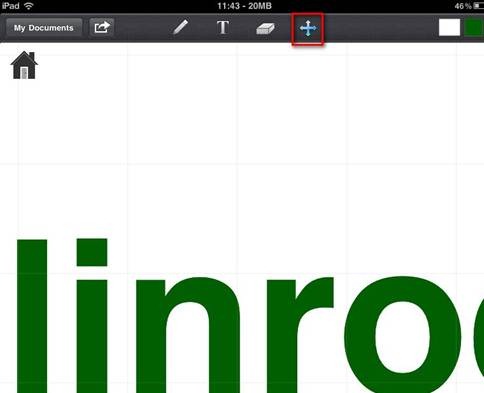Tap the share/export icon

[x=102, y=27]
